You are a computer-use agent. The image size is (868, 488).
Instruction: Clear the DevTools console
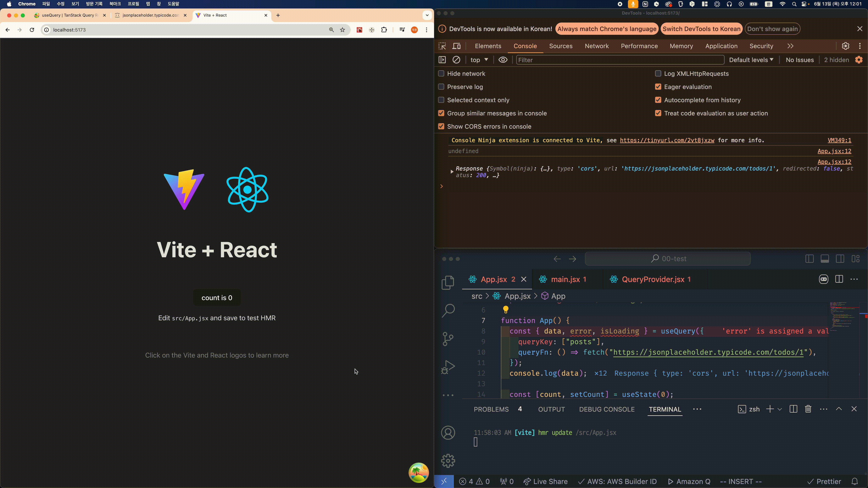[457, 60]
